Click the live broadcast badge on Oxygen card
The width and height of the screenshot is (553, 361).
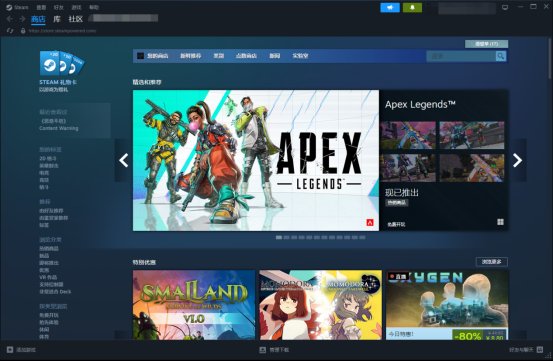tap(398, 277)
